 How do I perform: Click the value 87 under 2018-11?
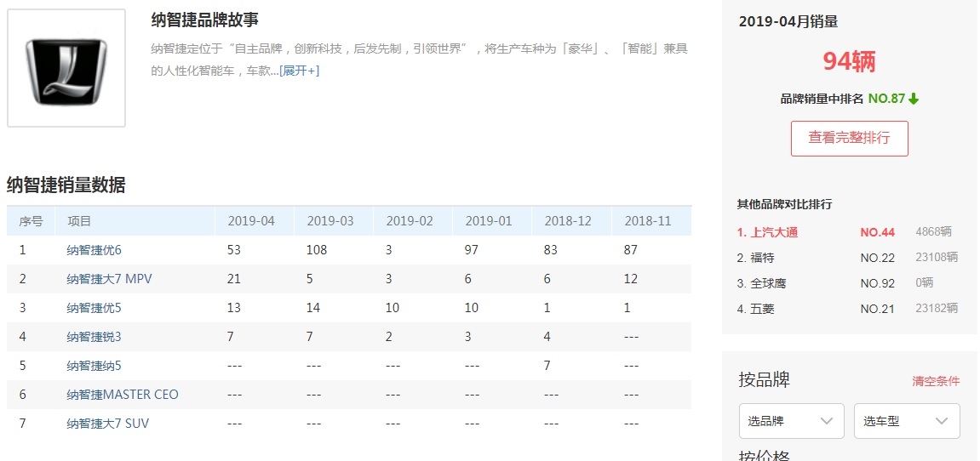(631, 250)
